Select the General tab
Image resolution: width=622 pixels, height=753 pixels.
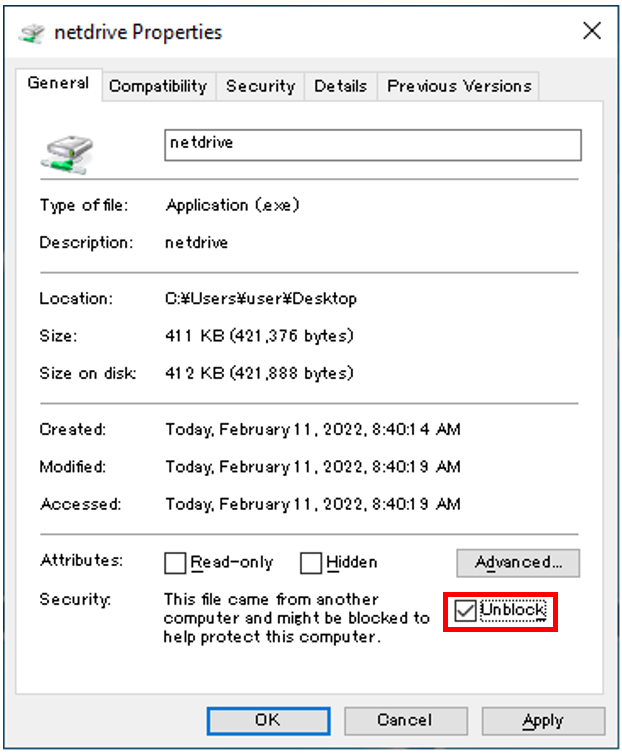[x=58, y=84]
